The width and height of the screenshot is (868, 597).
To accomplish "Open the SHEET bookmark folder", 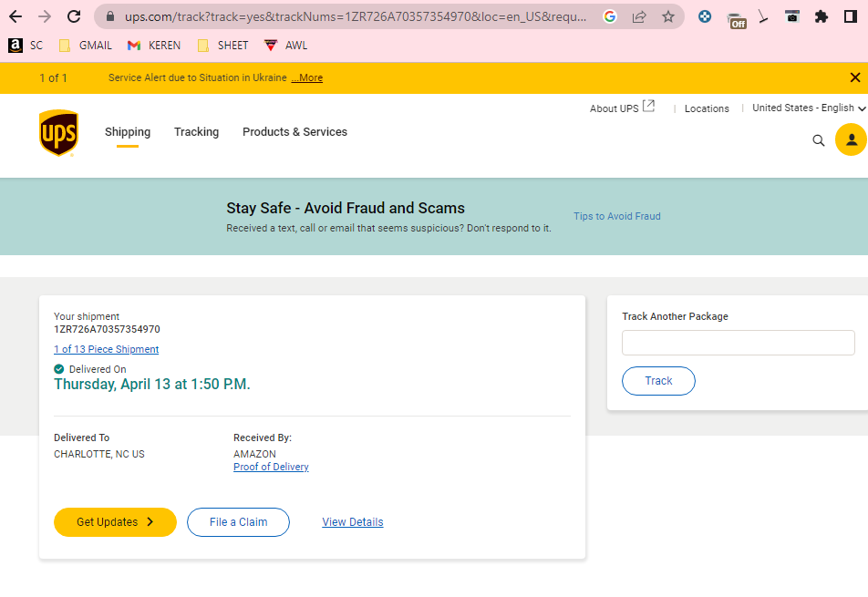I will pyautogui.click(x=223, y=46).
